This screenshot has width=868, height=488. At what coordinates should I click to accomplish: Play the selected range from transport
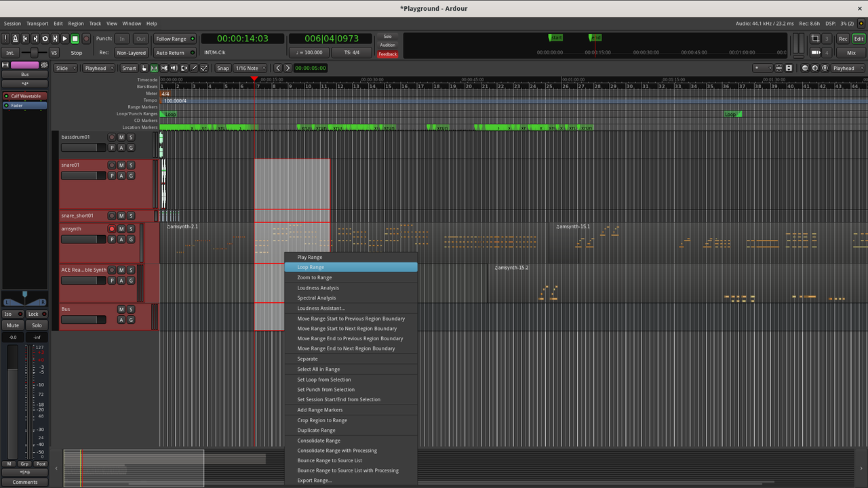pos(55,39)
